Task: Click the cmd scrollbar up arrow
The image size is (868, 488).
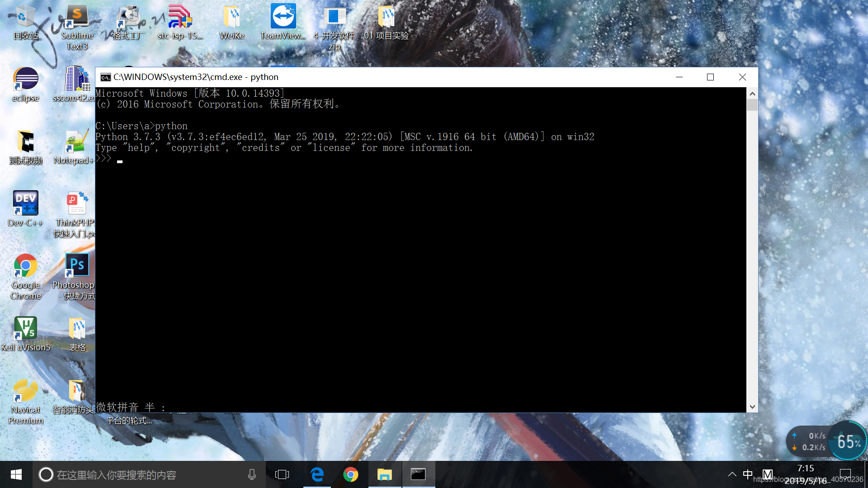Action: point(752,94)
